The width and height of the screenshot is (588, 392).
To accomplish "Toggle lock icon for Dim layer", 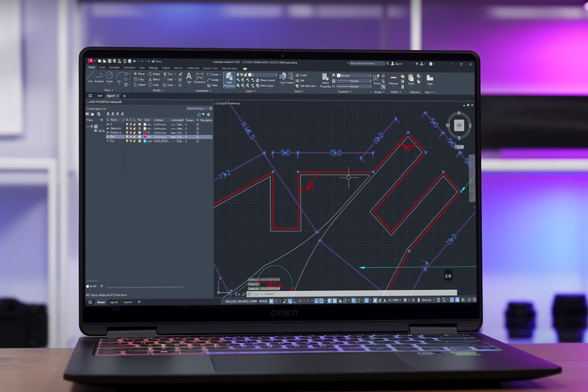I will (x=134, y=137).
